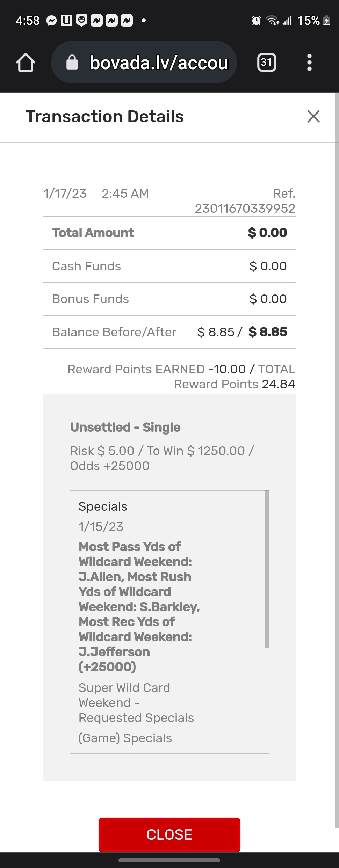The image size is (339, 868).
Task: Tap the padlock site security icon
Action: [x=72, y=63]
